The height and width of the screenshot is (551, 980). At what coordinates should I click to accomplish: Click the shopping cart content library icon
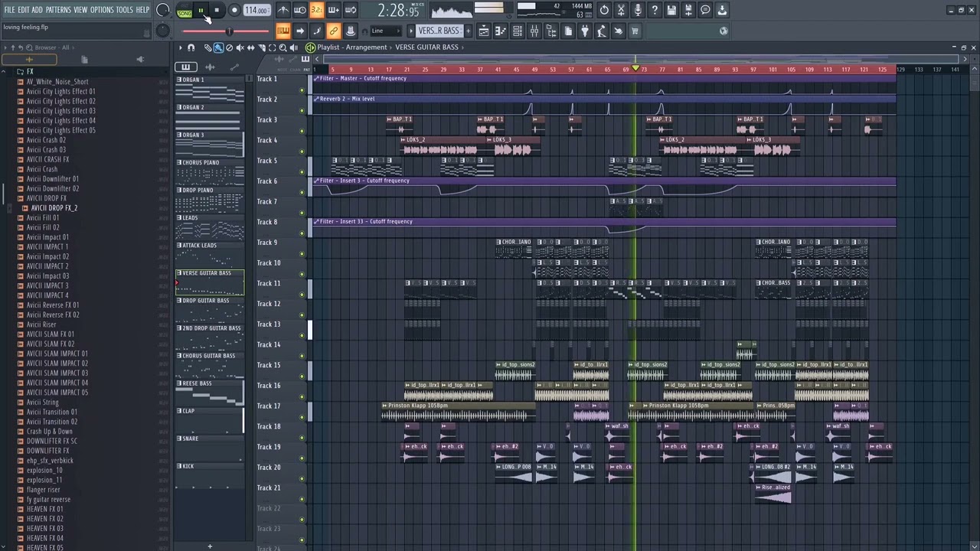tap(634, 31)
